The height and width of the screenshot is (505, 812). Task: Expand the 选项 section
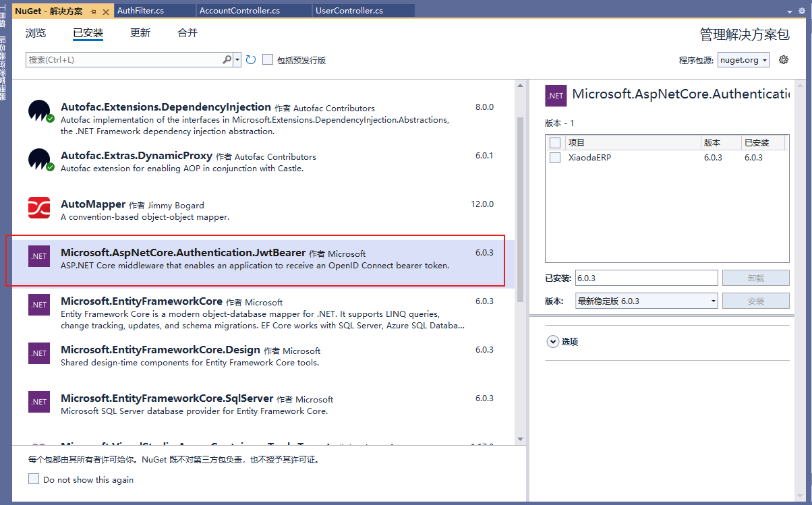552,342
